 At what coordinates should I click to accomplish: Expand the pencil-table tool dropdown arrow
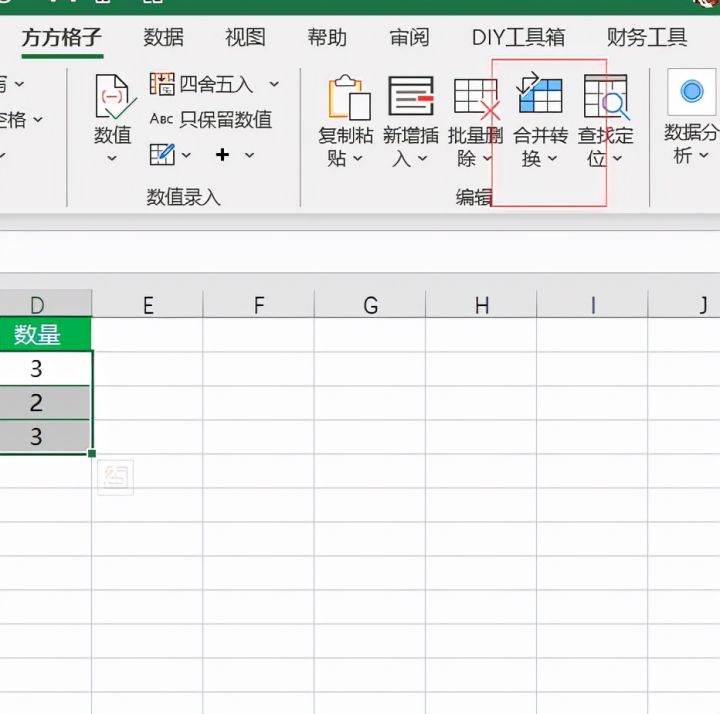(186, 155)
